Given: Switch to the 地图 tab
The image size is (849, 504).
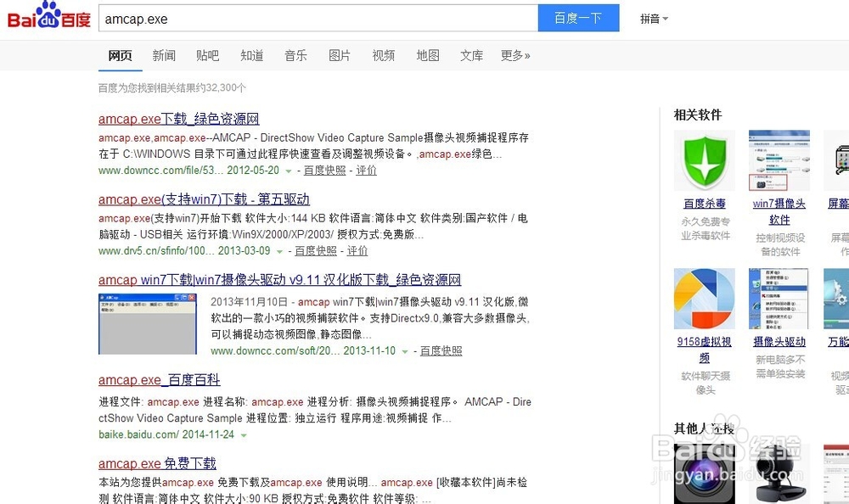Looking at the screenshot, I should click(428, 55).
